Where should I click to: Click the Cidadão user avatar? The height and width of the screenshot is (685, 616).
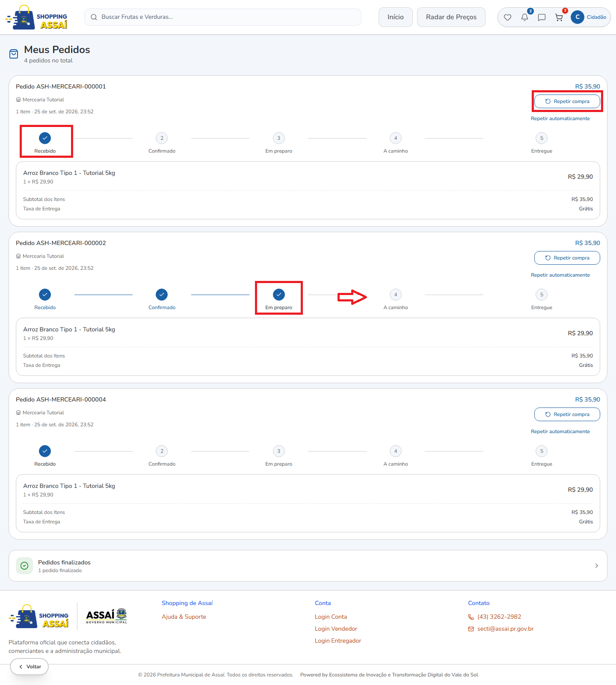577,17
